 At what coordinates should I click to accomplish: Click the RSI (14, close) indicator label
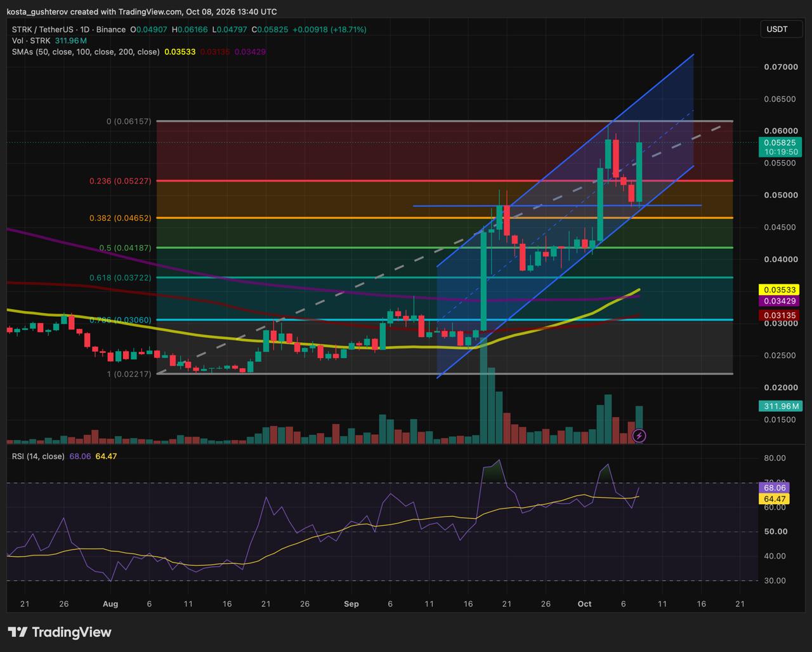click(38, 456)
